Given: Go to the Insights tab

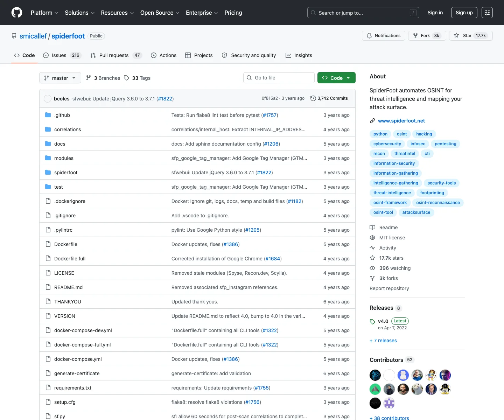Looking at the screenshot, I should (x=299, y=55).
